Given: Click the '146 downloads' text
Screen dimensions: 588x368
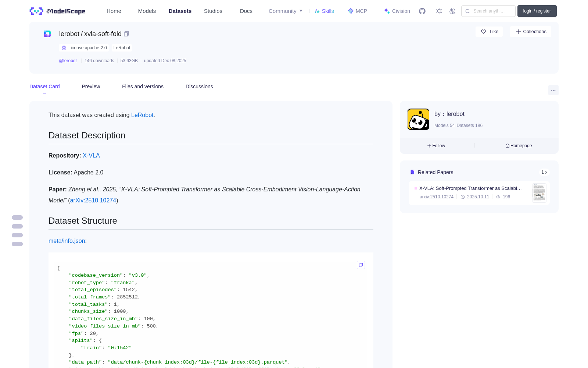Looking at the screenshot, I should (99, 61).
